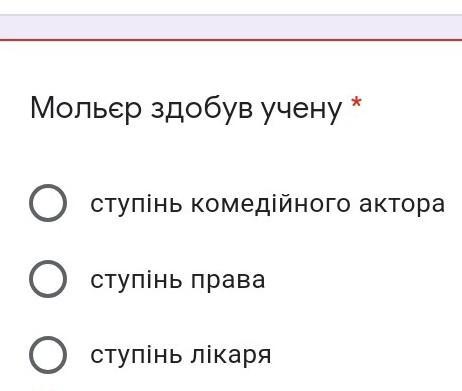This screenshot has height=391, width=462.
Task: Click the word 'учену' in the question
Action: click(302, 111)
